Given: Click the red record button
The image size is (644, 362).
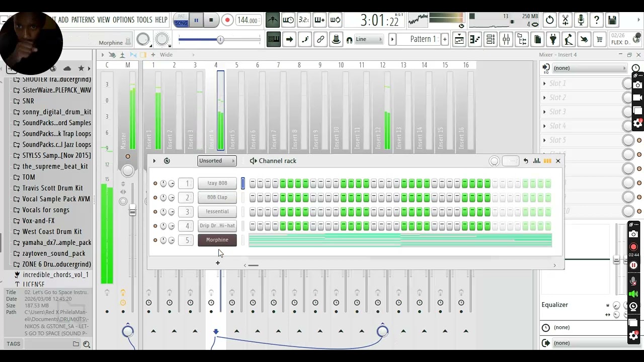Looking at the screenshot, I should (227, 21).
